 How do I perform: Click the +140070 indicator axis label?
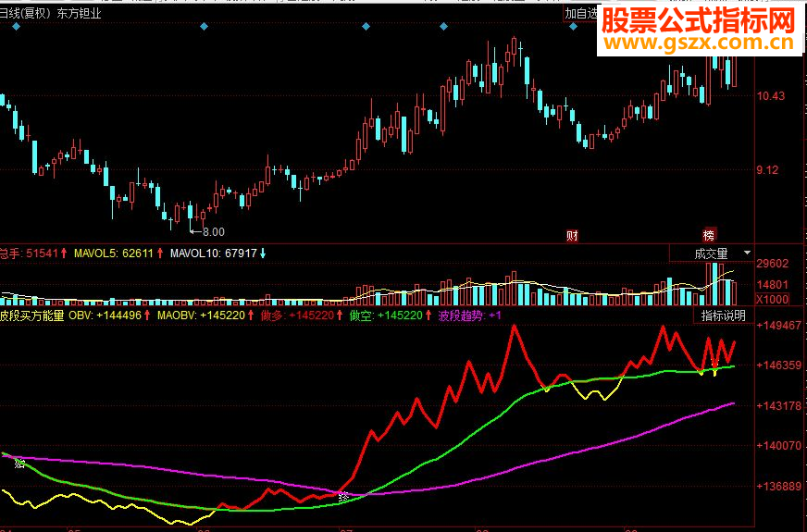778,446
